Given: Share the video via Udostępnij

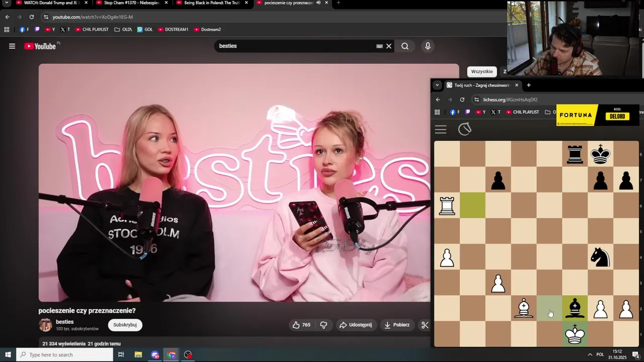Looking at the screenshot, I should pyautogui.click(x=356, y=325).
